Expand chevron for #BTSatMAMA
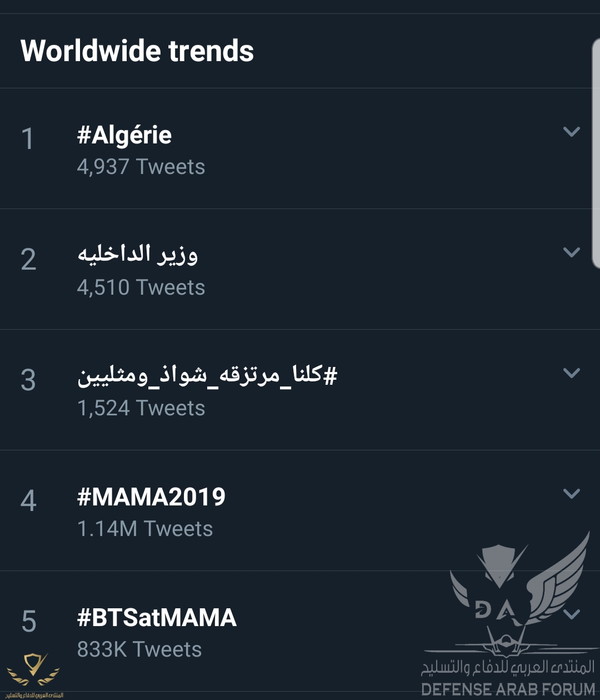This screenshot has height=700, width=600. tap(571, 614)
